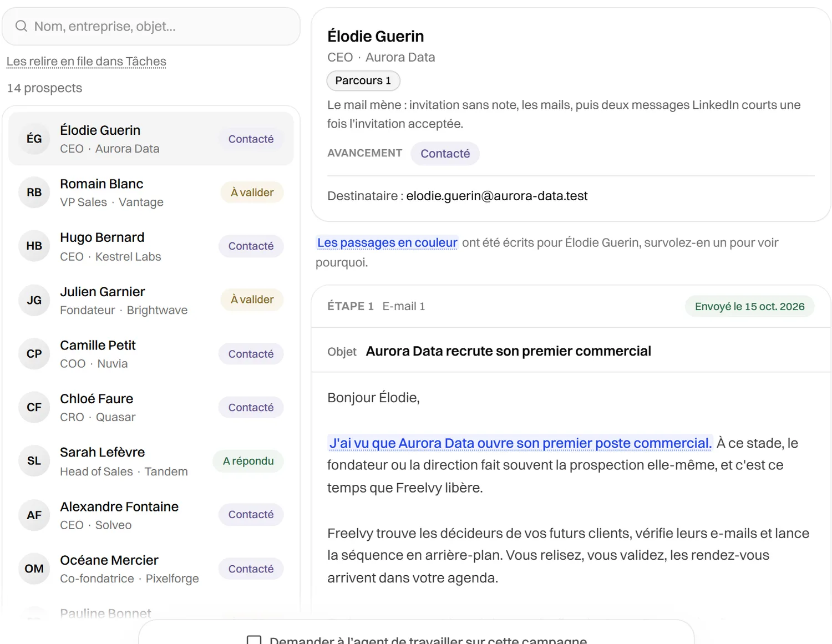Click the 'A répondu' badge for Sarah Lefèvre
This screenshot has height=644, width=832.
pos(248,461)
